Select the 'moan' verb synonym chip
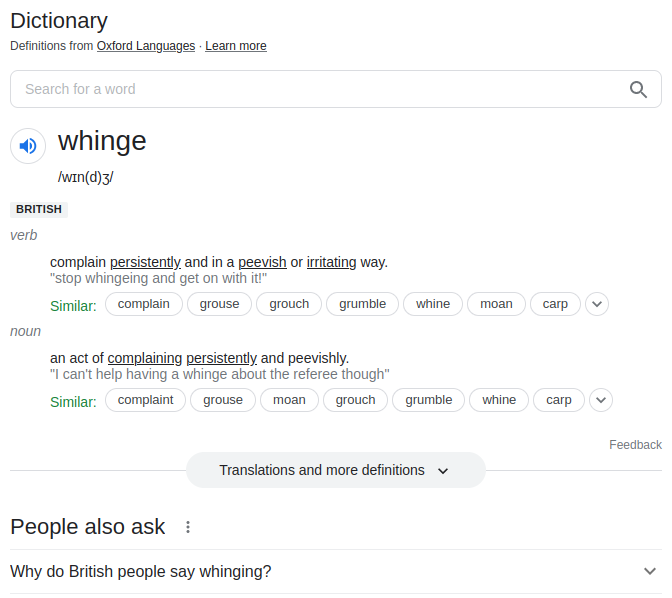The height and width of the screenshot is (598, 672). pos(496,304)
